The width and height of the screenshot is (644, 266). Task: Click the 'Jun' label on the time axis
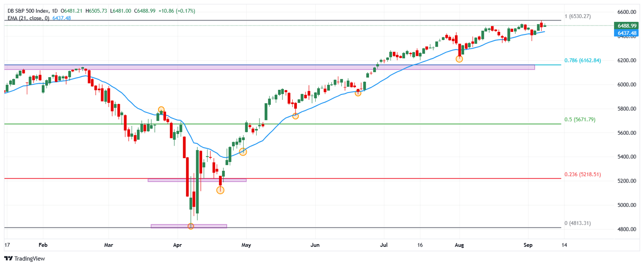(315, 245)
